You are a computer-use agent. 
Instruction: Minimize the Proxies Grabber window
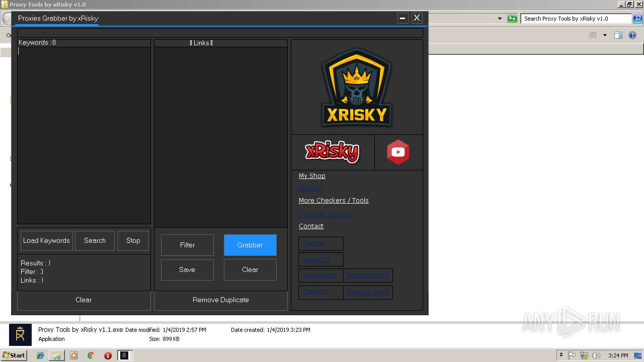pyautogui.click(x=403, y=18)
